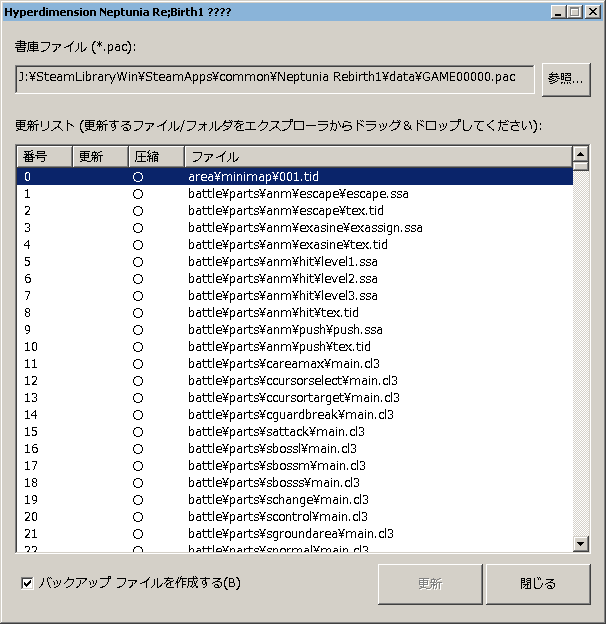The width and height of the screenshot is (606, 624).
Task: Click compression circle for careamax main.cl3 row
Action: click(138, 364)
